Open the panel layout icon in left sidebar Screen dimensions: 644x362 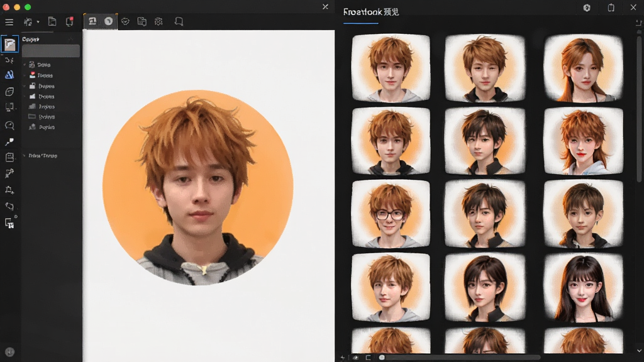[9, 157]
